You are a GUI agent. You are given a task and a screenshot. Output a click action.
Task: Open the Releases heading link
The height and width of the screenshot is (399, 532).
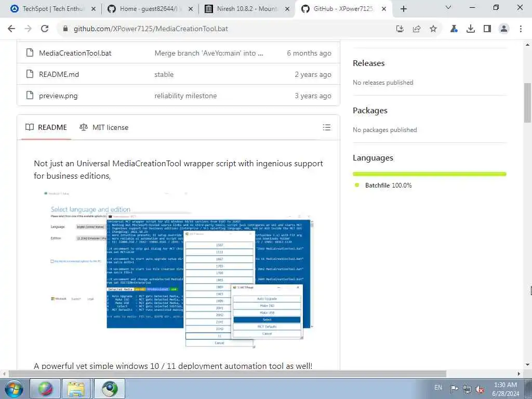coord(368,63)
